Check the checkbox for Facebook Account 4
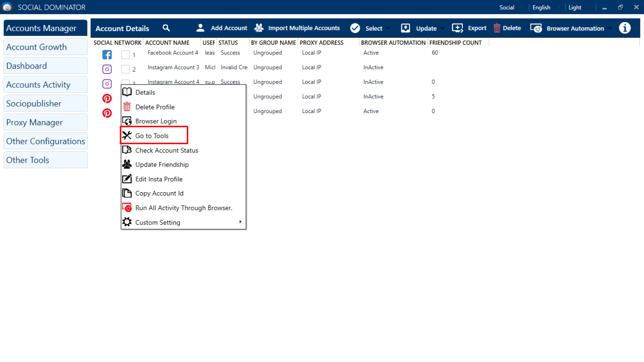 (x=126, y=55)
